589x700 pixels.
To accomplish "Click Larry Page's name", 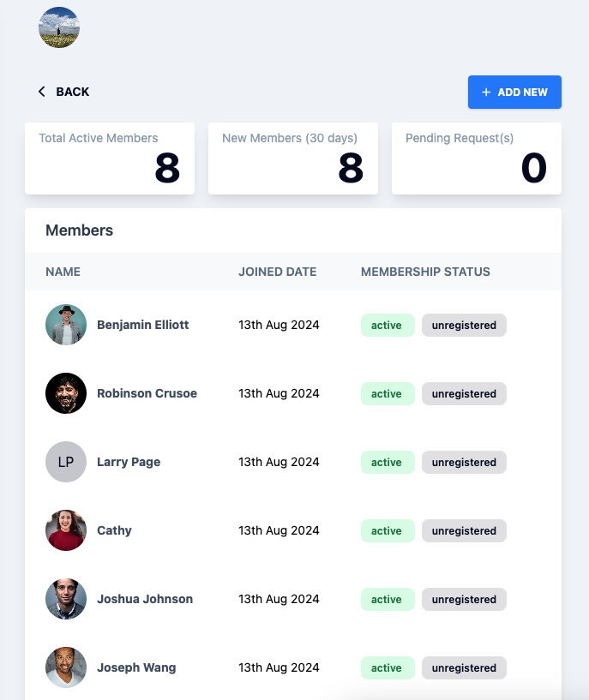I will (x=129, y=462).
